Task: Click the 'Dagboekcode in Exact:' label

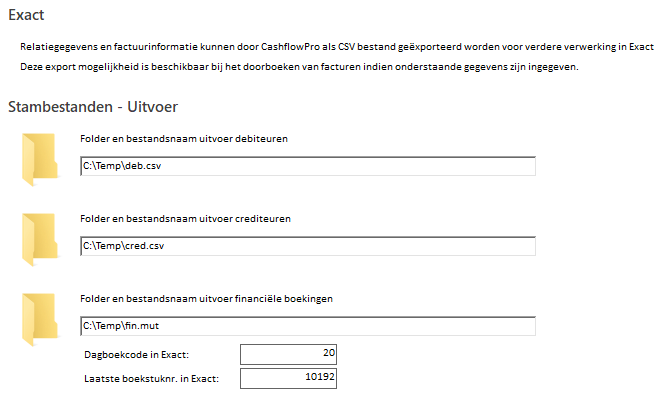Action: pos(136,355)
